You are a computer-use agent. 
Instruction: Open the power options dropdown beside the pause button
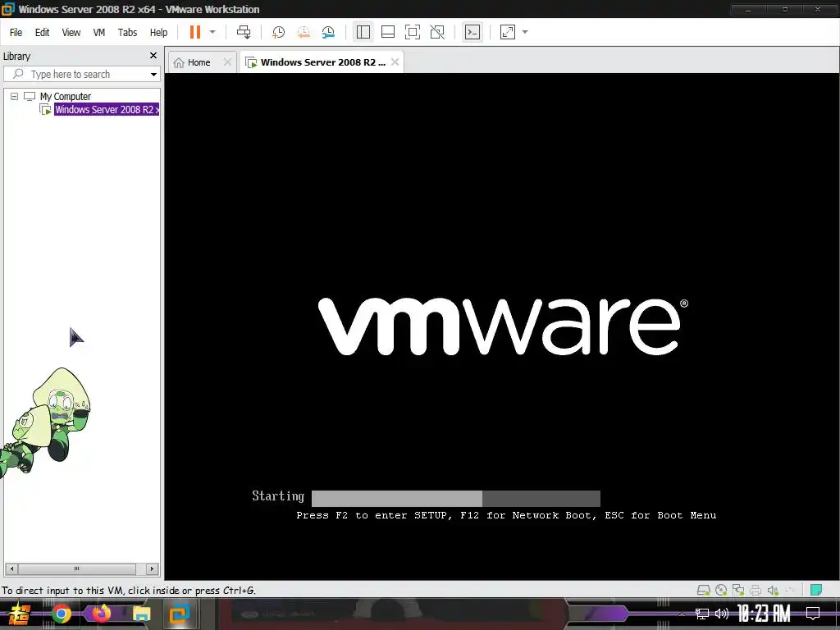212,32
